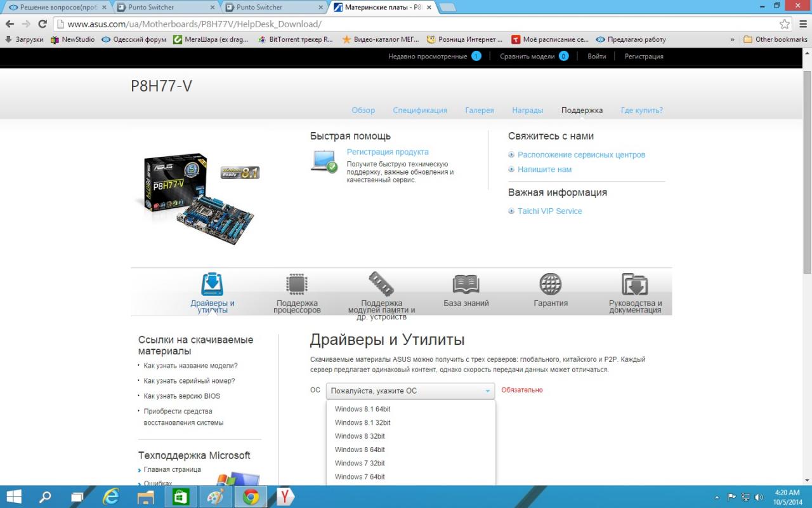
Task: Click the knowledge base book icon
Action: pyautogui.click(x=466, y=284)
